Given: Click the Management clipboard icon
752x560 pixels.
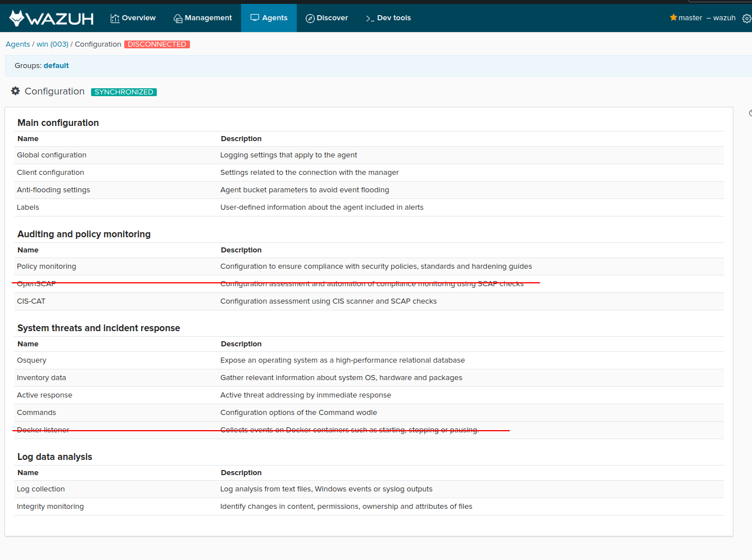Looking at the screenshot, I should click(x=177, y=17).
